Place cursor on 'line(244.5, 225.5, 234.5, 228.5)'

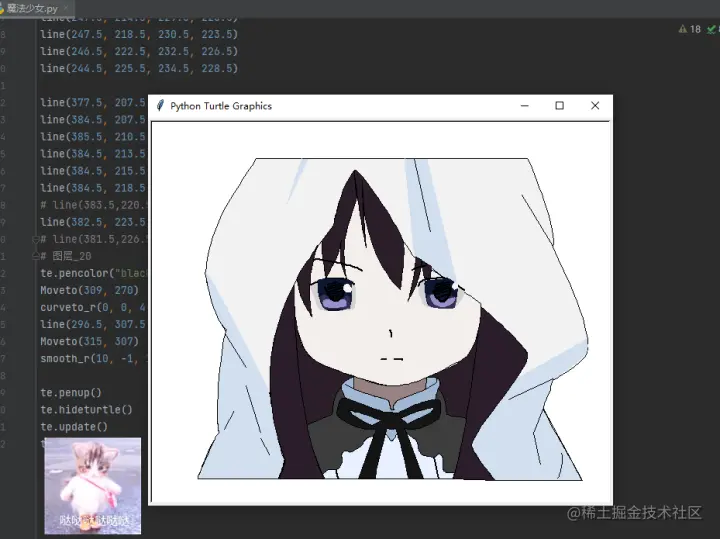click(139, 68)
